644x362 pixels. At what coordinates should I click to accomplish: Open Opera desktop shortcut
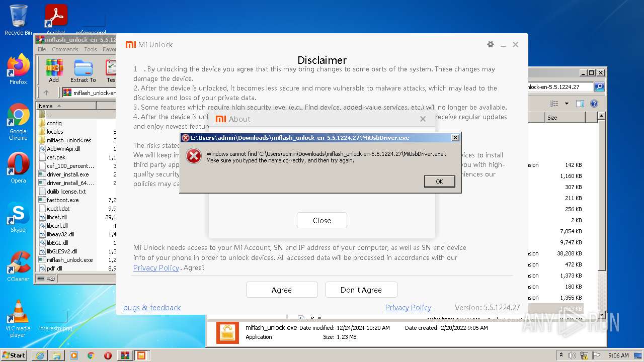coord(18,168)
